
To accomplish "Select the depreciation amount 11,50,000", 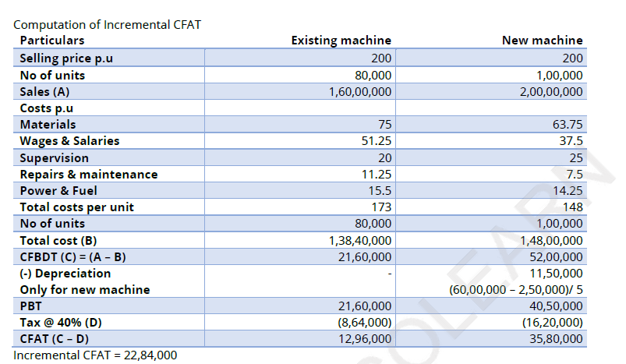I will tap(556, 274).
